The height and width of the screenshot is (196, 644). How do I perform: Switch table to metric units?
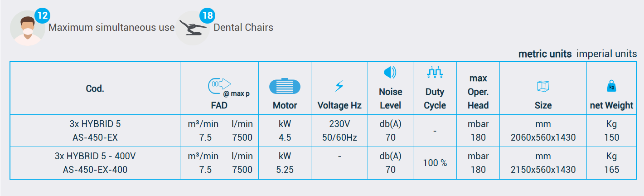(x=545, y=54)
